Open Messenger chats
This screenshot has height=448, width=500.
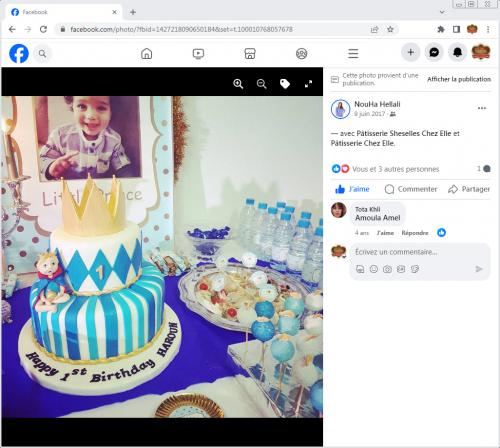(x=434, y=52)
